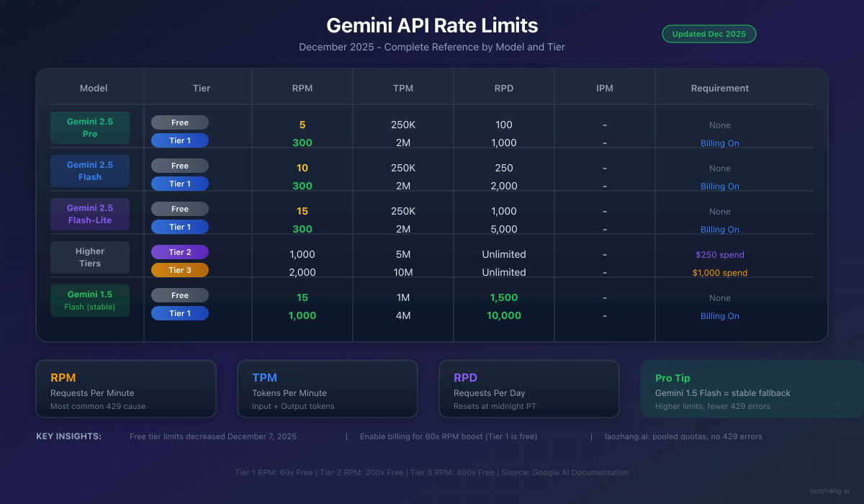Select the Gemini 2.5 Pro model badge

(x=89, y=127)
